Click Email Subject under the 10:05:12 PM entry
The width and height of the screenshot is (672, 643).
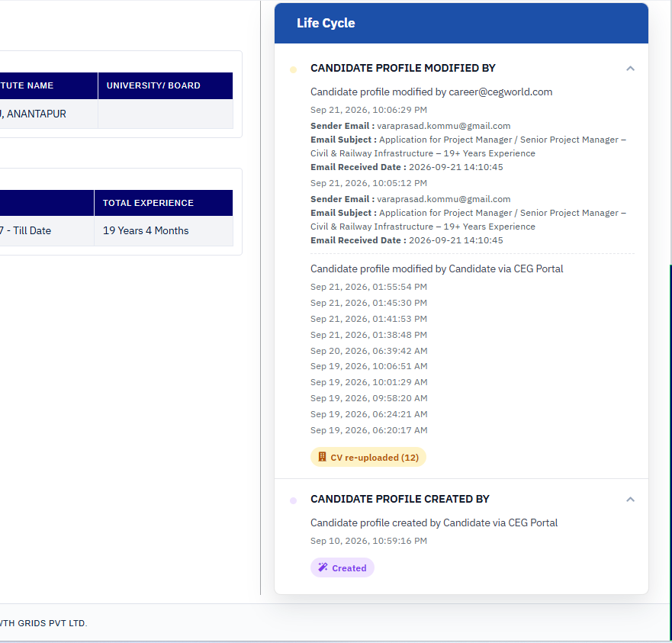tap(468, 220)
